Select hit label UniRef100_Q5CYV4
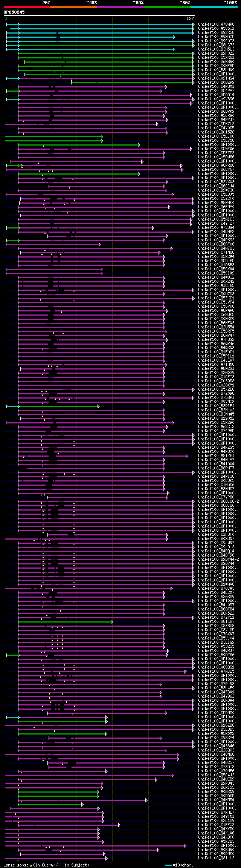Screen dimensions: 241x868 (216, 269)
